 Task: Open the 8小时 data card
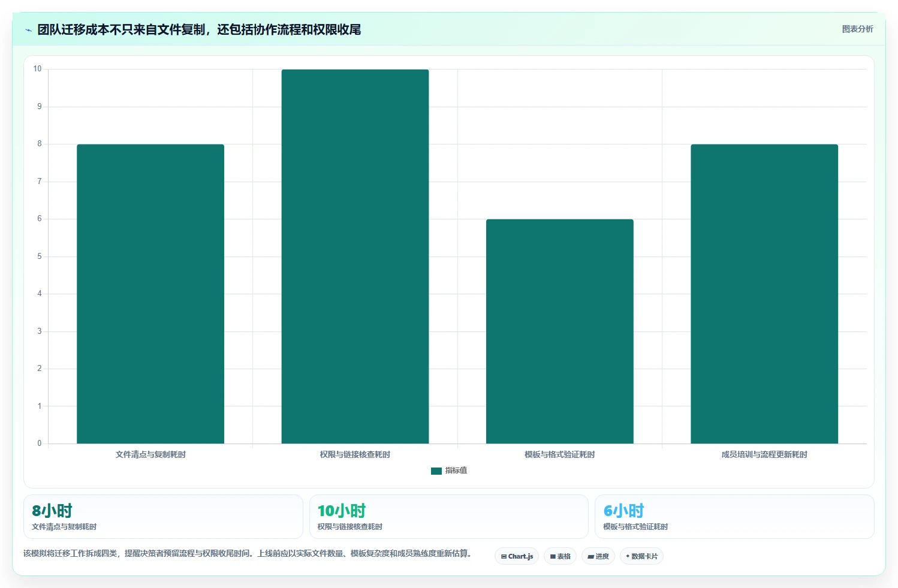163,517
